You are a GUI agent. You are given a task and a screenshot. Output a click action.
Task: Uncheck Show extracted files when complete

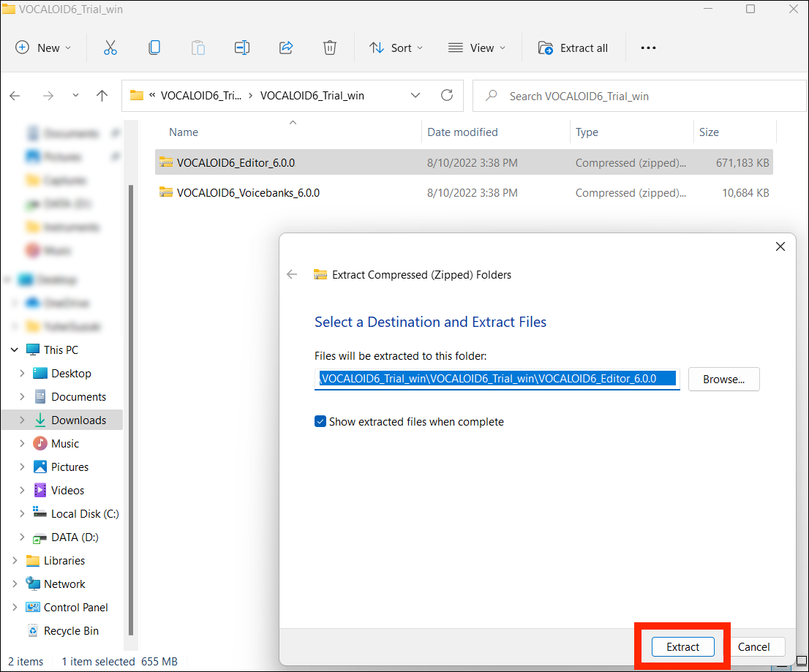320,422
